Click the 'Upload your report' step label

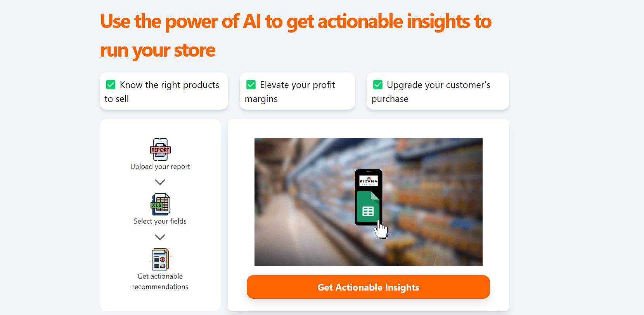coord(160,167)
